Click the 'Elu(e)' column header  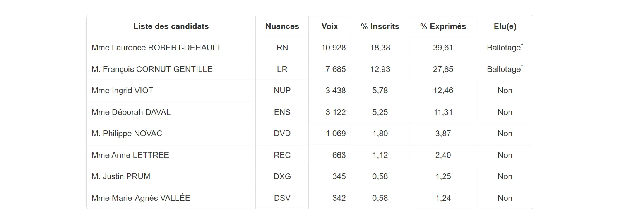505,26
